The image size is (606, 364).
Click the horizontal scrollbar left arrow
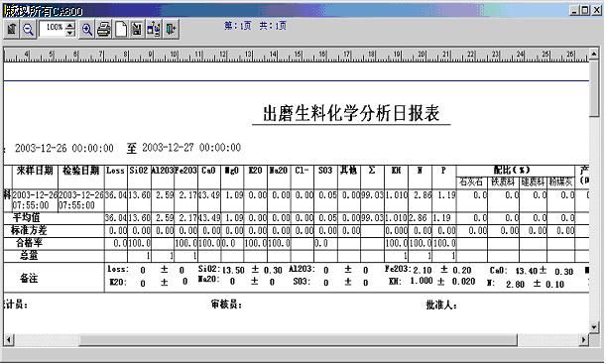click(9, 340)
